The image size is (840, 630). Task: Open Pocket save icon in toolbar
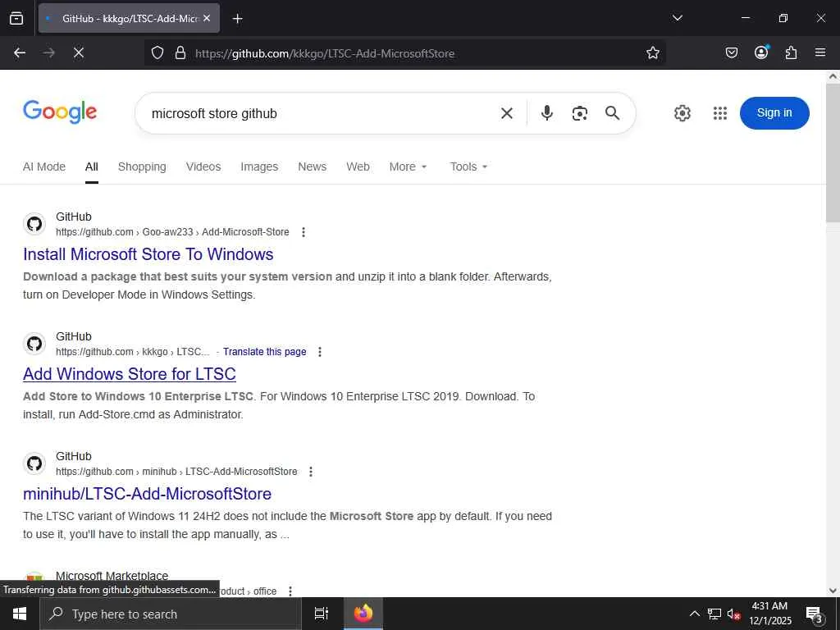point(731,52)
